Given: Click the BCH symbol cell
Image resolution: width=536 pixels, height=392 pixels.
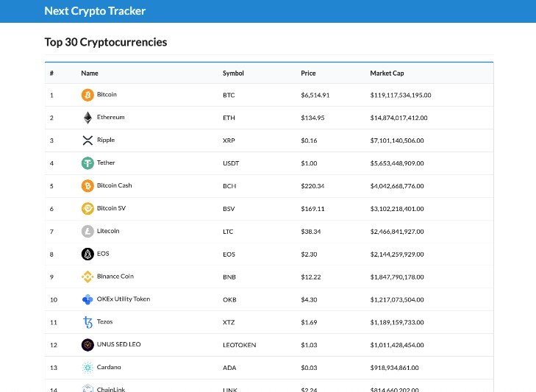Looking at the screenshot, I should coord(229,186).
